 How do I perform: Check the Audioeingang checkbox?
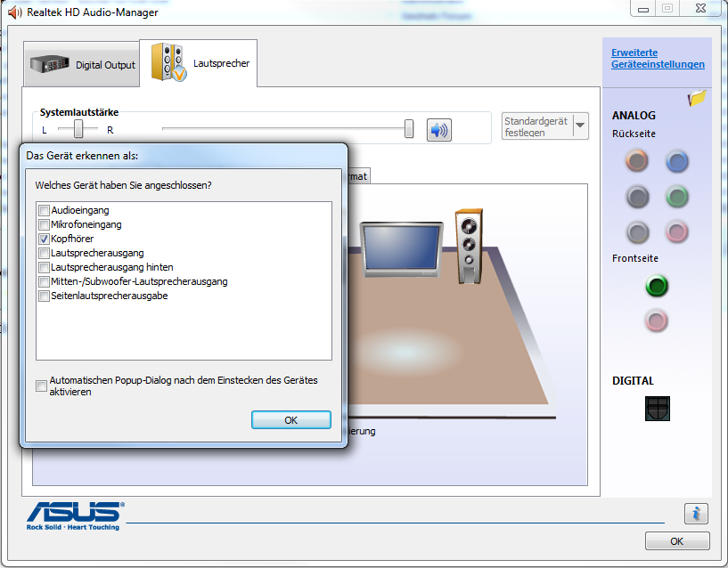44,211
